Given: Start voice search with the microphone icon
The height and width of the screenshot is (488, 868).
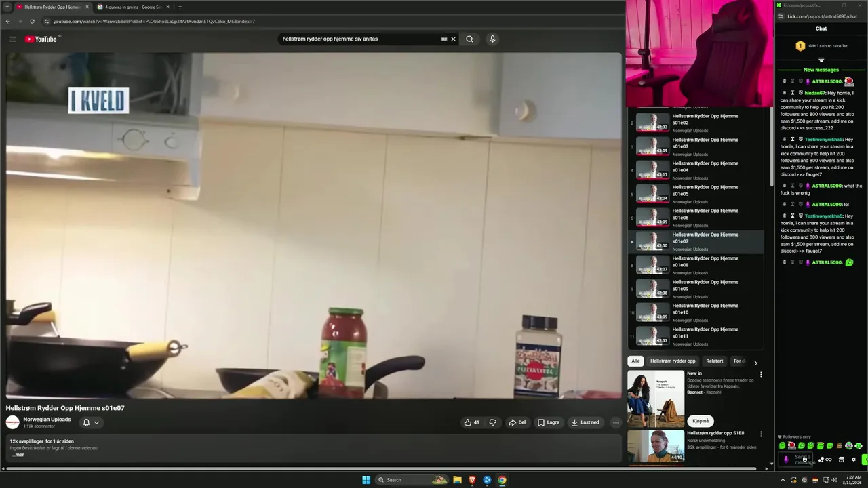Looking at the screenshot, I should coord(492,39).
